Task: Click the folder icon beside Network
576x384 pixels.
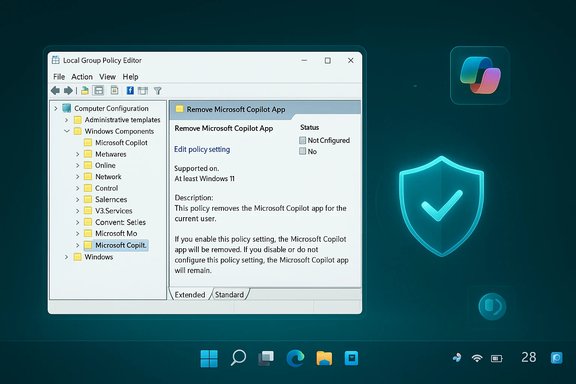Action: click(x=88, y=177)
